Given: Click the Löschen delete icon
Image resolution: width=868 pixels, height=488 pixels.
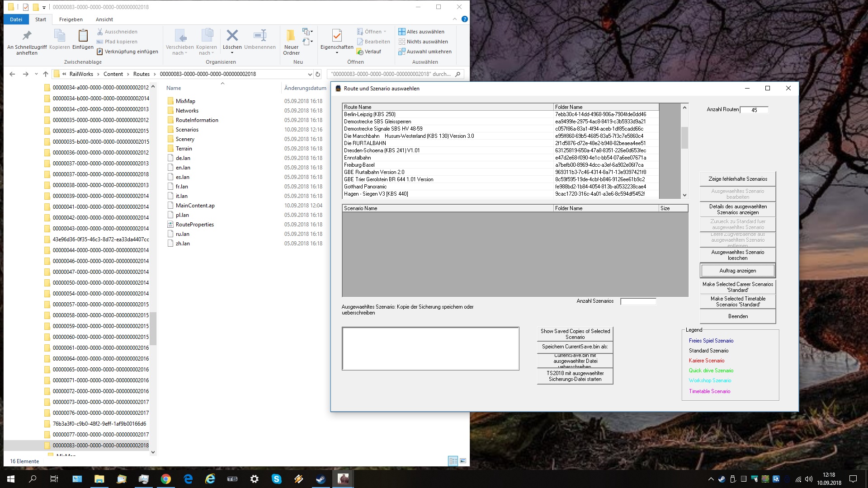Looking at the screenshot, I should tap(232, 35).
